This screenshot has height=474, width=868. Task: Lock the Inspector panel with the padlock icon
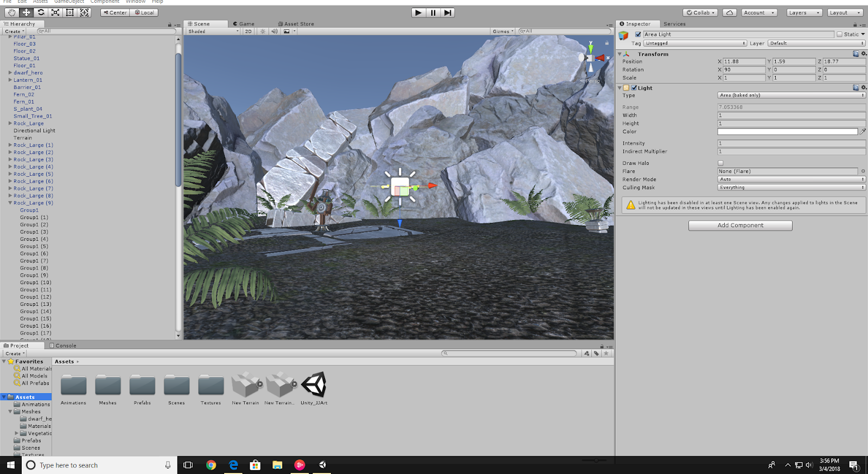pyautogui.click(x=855, y=25)
